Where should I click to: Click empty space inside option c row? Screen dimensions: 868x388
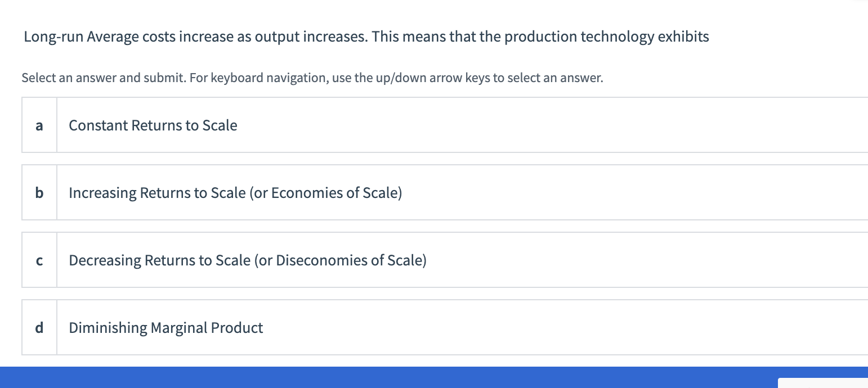click(619, 260)
